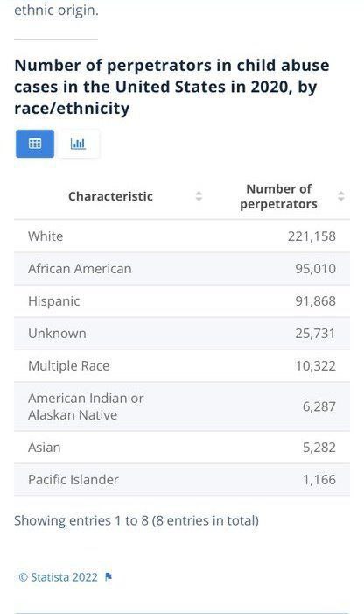Click the Characteristic column header

click(x=110, y=196)
